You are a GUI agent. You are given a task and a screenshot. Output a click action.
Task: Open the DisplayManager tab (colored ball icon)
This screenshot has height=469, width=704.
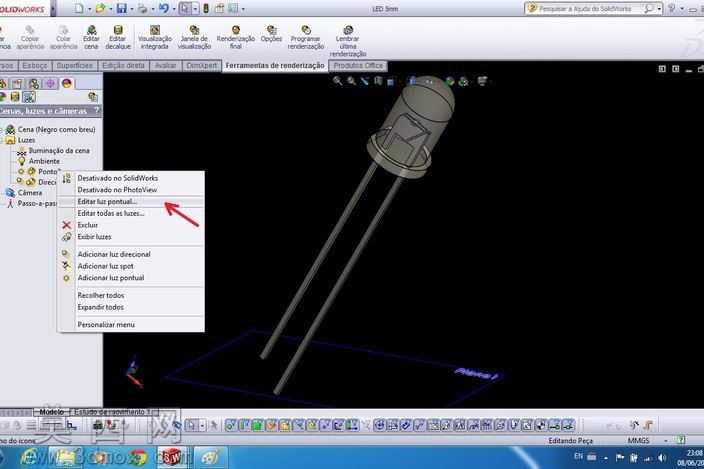click(x=67, y=83)
